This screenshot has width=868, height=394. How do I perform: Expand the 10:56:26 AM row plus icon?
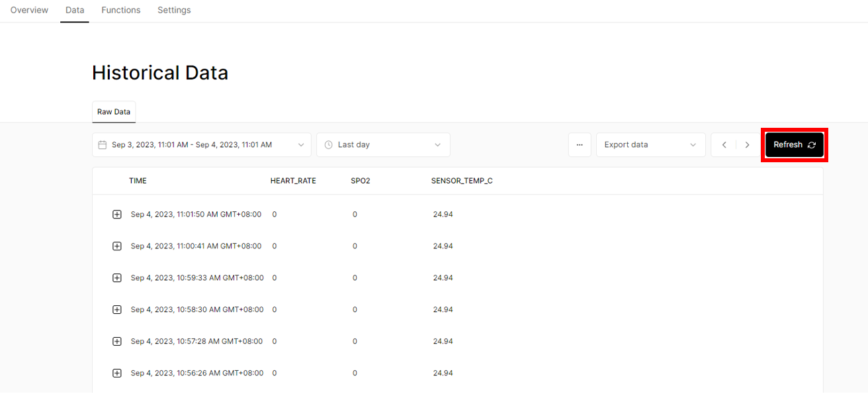(117, 373)
